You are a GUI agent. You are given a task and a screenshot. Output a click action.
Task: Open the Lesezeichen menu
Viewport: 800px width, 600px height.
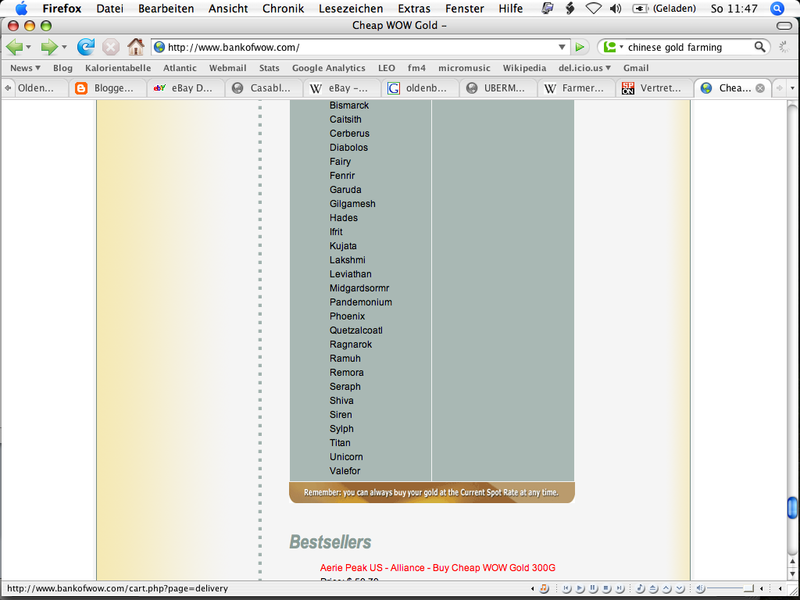(351, 8)
